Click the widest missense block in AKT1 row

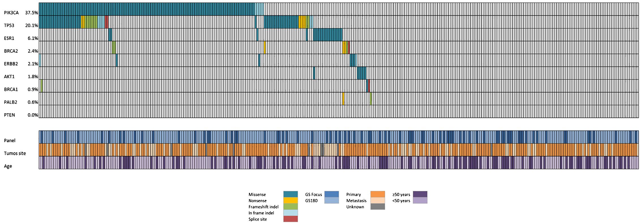[362, 73]
